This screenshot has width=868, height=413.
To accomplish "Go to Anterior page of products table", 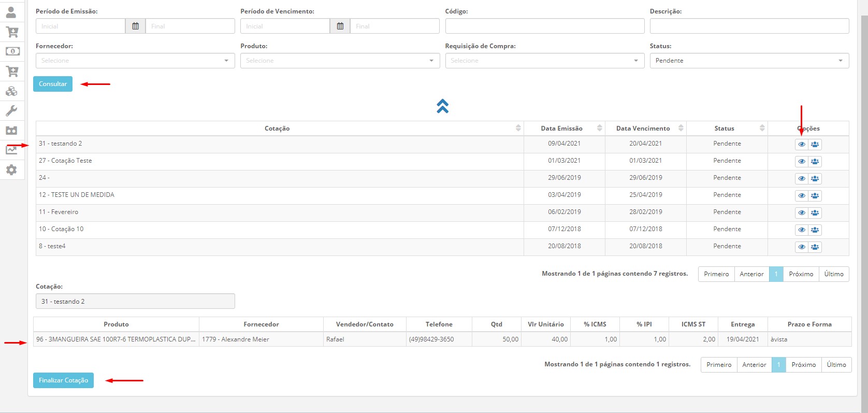I will point(754,365).
